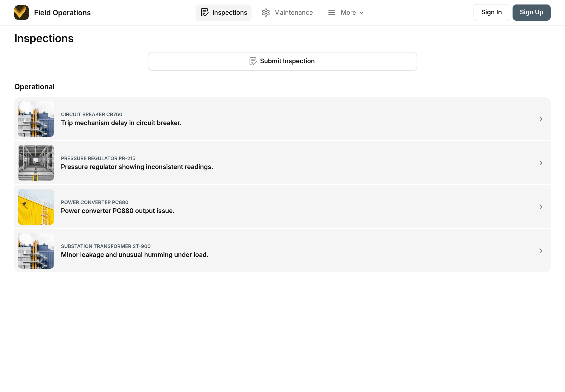Click the 'PRESSURE REGULATOR PR-215' label
The height and width of the screenshot is (392, 565).
point(98,158)
